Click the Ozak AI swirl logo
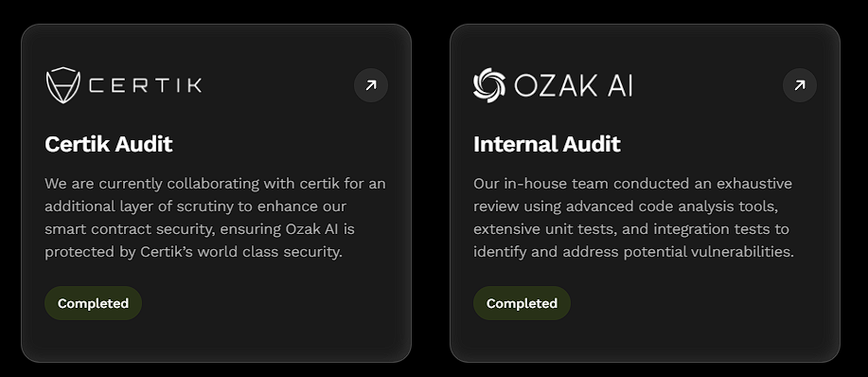Screen dimensions: 868x377 coord(489,85)
